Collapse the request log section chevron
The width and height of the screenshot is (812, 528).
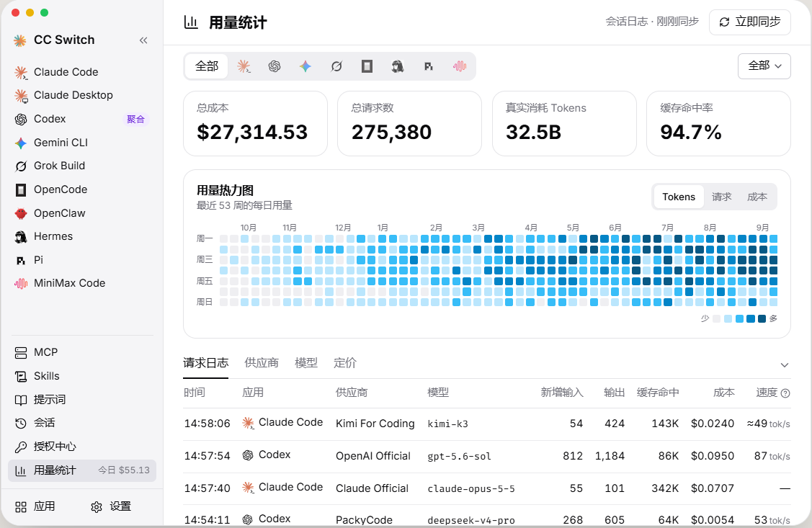[x=784, y=365]
